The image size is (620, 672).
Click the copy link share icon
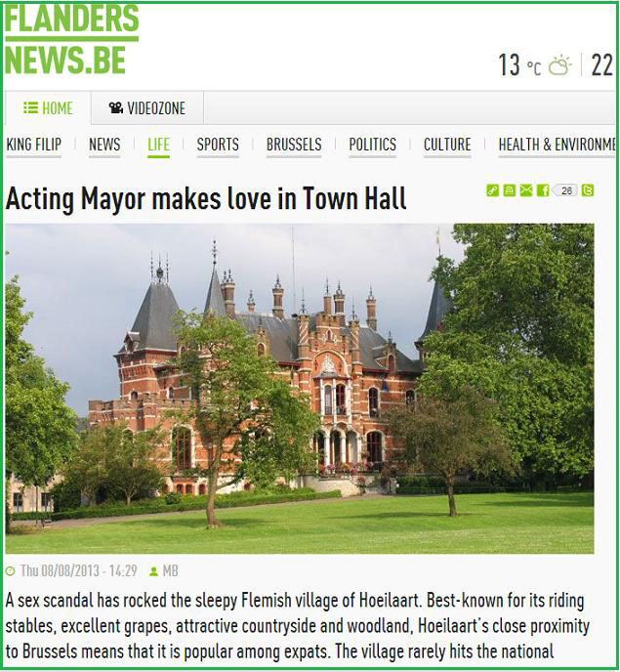point(492,190)
